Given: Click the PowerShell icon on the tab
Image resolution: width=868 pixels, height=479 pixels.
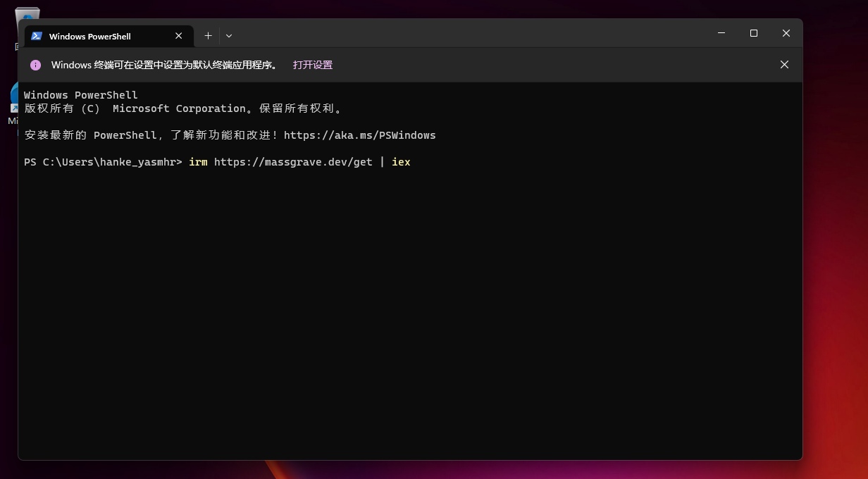Looking at the screenshot, I should pyautogui.click(x=37, y=36).
